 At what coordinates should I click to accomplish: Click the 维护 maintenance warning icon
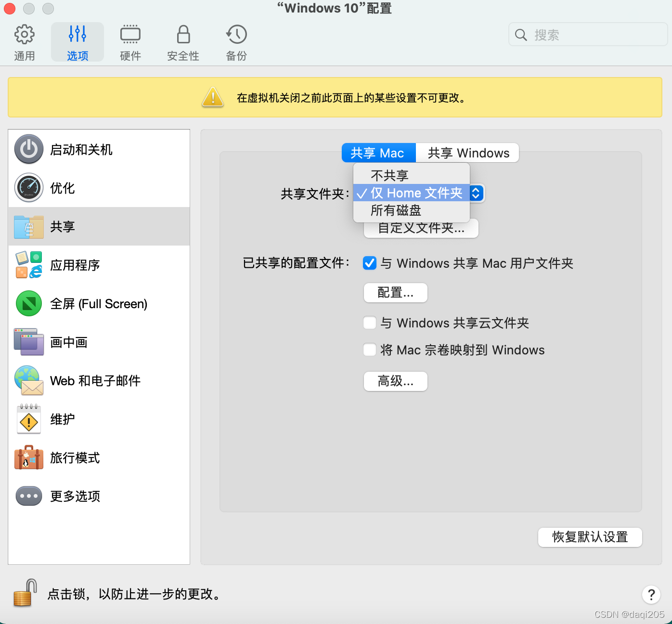29,419
